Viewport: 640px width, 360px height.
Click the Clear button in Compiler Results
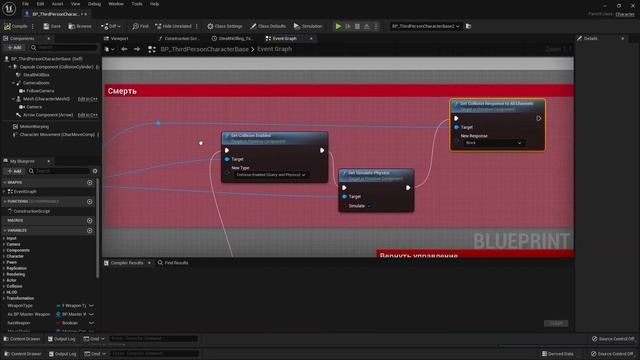click(x=556, y=323)
